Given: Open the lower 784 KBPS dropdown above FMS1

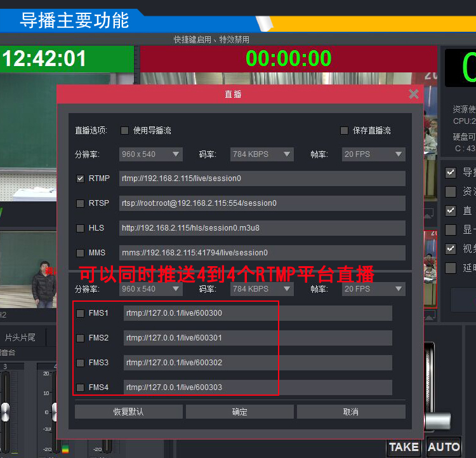Looking at the screenshot, I should point(261,289).
